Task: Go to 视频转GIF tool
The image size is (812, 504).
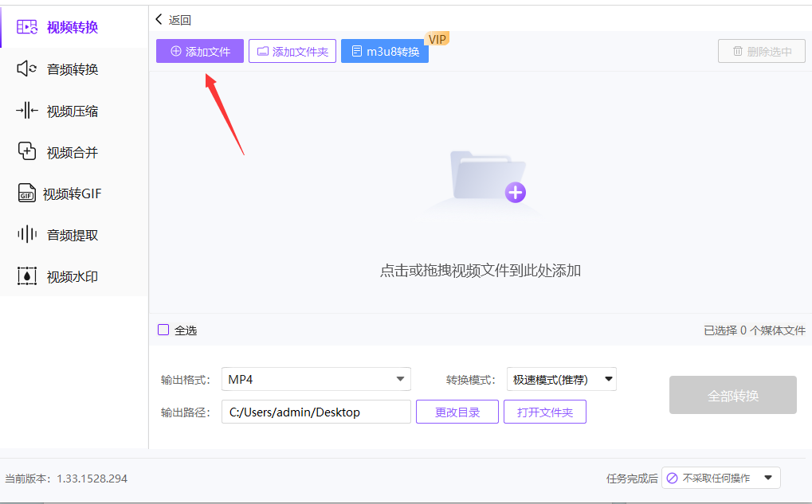Action: pyautogui.click(x=74, y=193)
